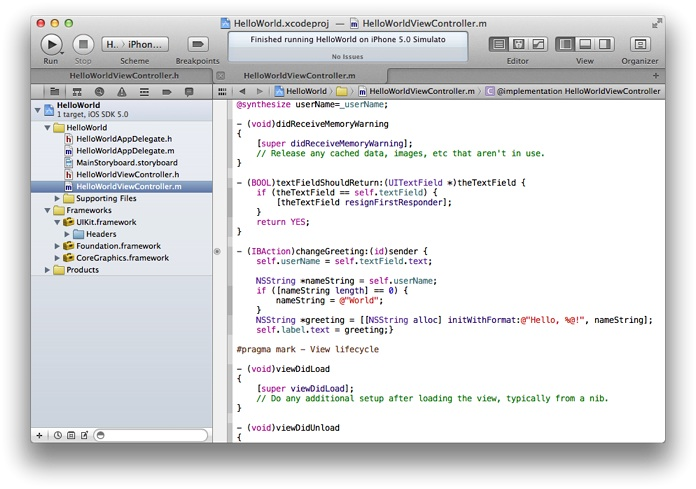This screenshot has height=489, width=696.
Task: Show only unsaved files filter
Action: tap(84, 435)
